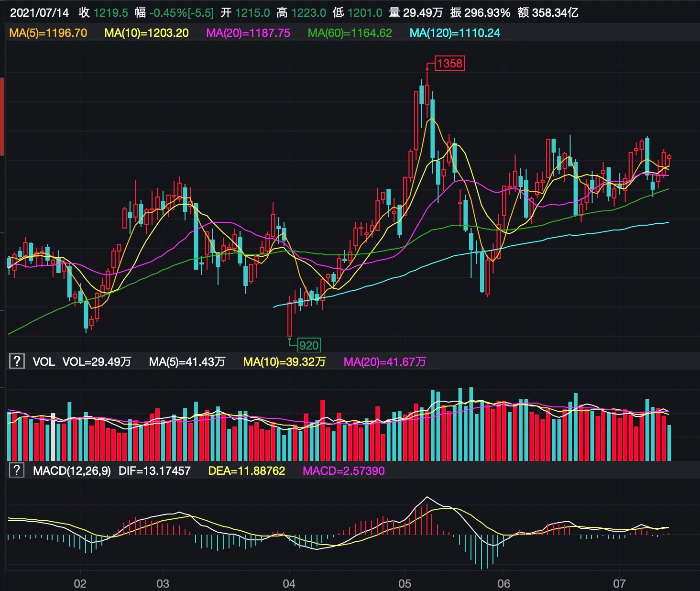Click the 1358 high price marker
The width and height of the screenshot is (700, 591).
(450, 63)
